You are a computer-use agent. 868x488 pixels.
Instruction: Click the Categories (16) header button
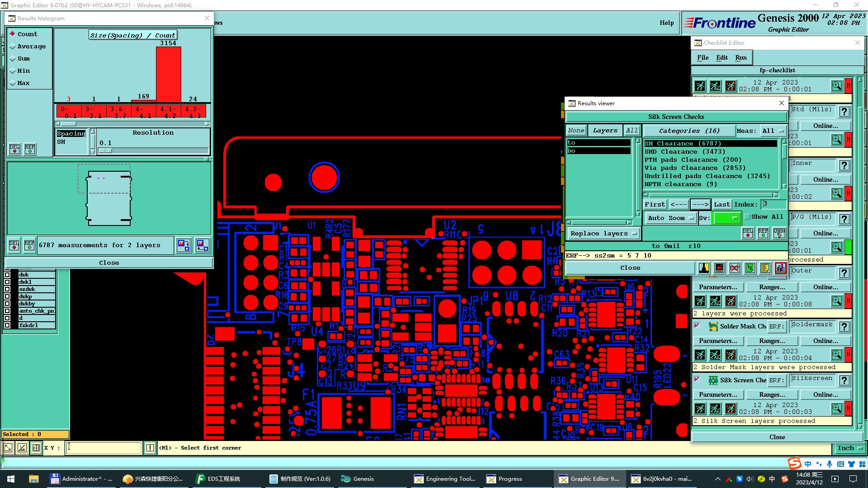click(x=689, y=131)
